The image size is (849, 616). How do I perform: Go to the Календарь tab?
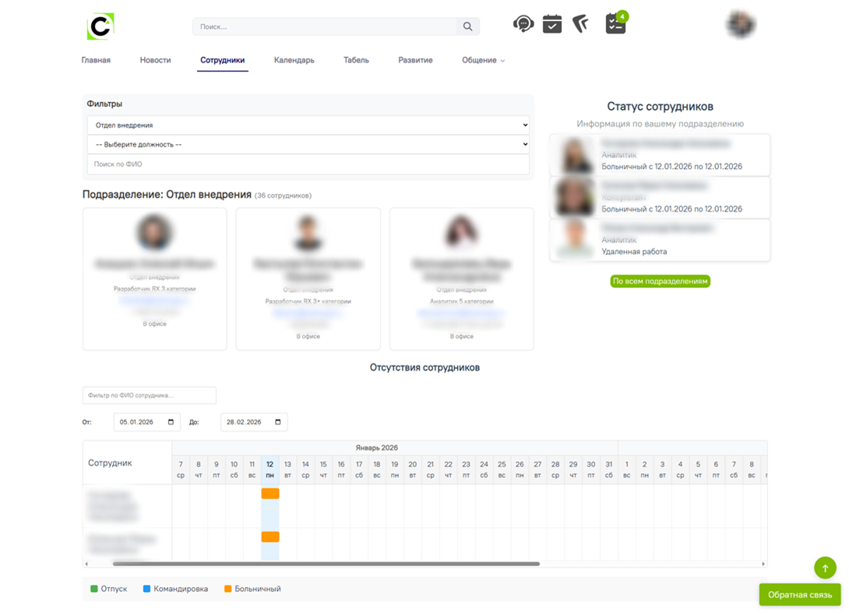pyautogui.click(x=294, y=60)
